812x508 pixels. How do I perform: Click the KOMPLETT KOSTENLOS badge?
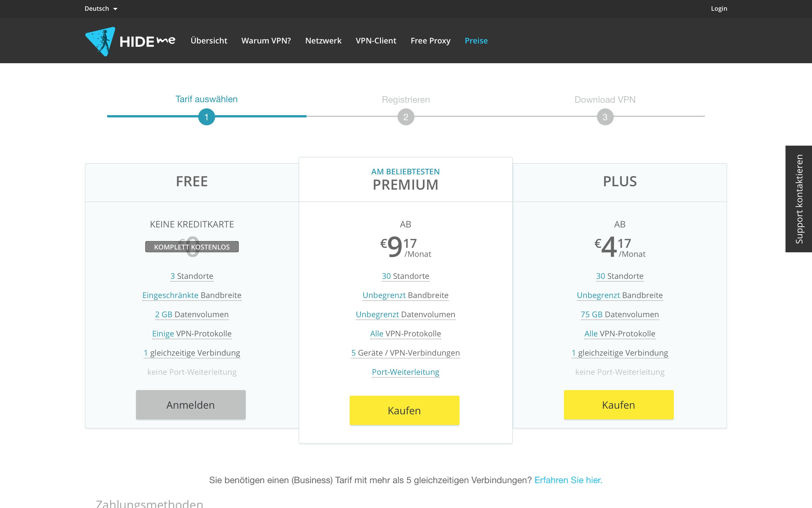(x=192, y=247)
